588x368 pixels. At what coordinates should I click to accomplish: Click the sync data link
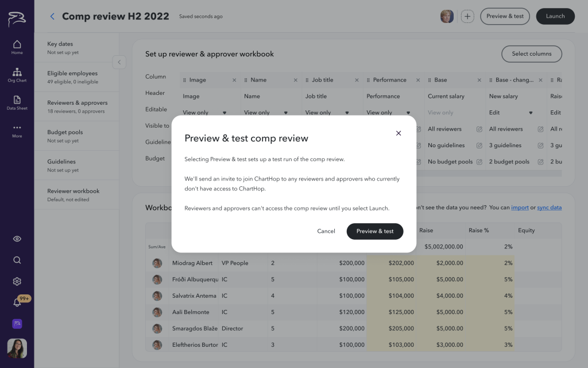tap(549, 208)
